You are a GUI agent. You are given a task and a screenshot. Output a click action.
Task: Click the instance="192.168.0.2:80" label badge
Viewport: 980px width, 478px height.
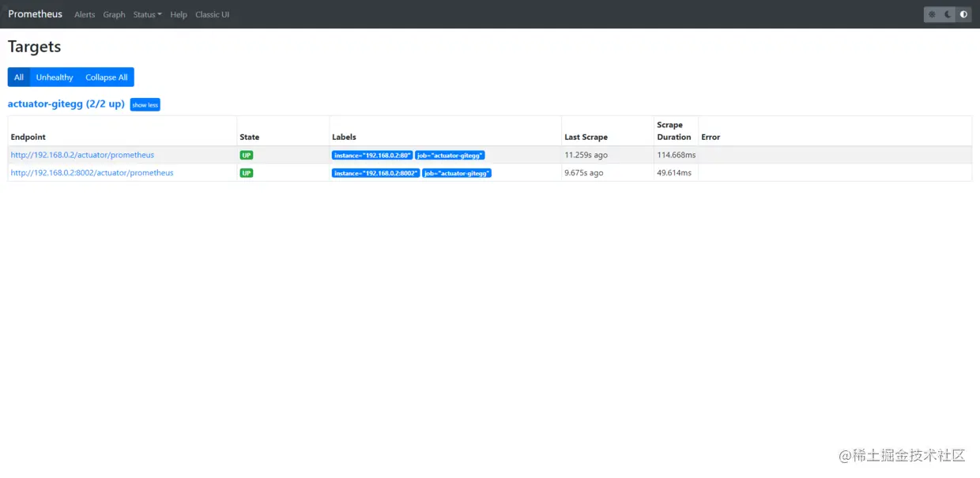point(372,156)
